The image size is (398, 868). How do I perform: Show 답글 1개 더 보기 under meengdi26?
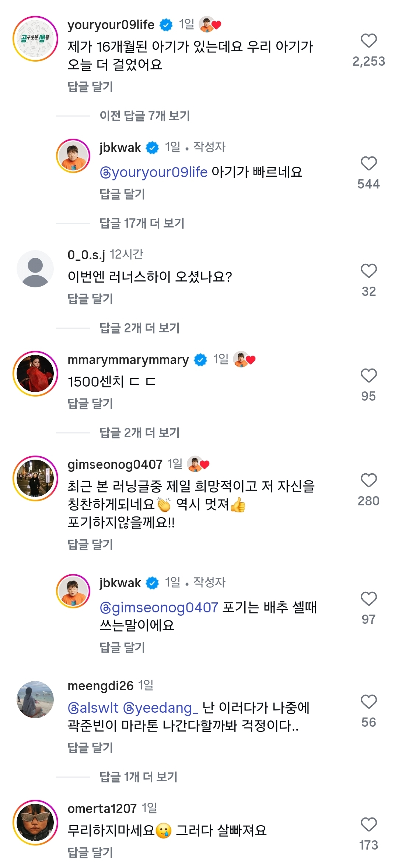tap(139, 777)
